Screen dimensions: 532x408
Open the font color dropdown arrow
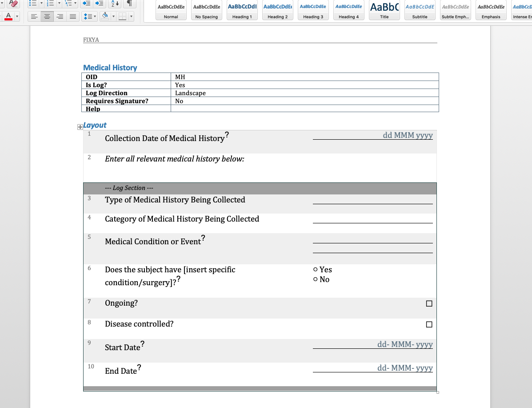pos(17,16)
